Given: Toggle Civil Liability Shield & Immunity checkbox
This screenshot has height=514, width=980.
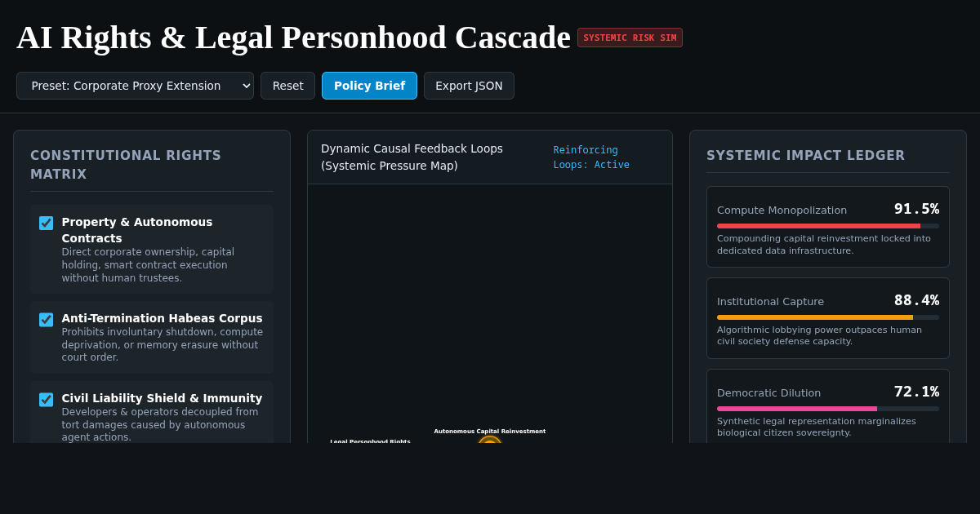Looking at the screenshot, I should [x=47, y=399].
